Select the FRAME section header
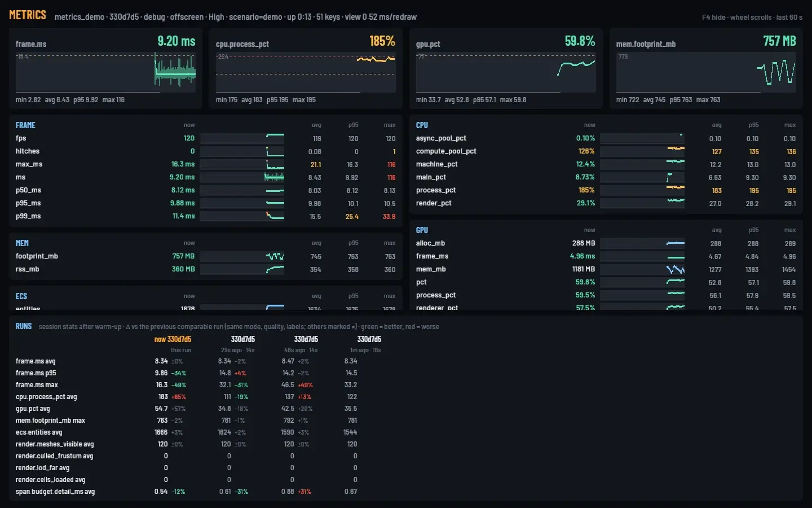This screenshot has height=508, width=812. click(25, 125)
